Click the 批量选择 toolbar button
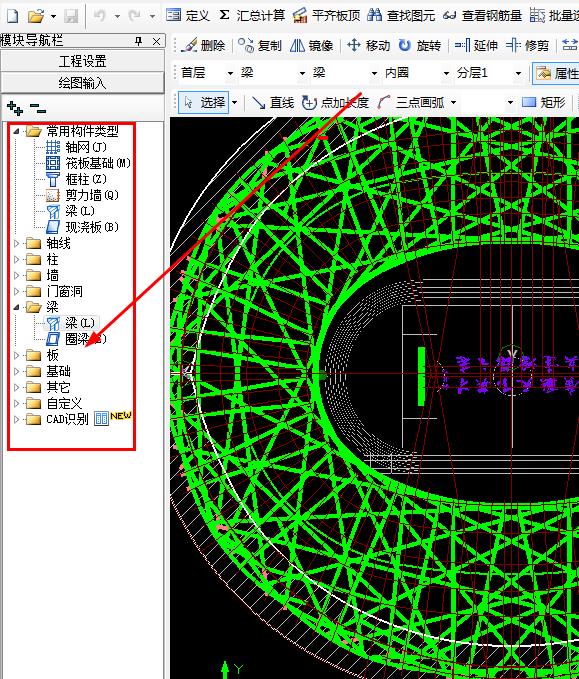This screenshot has height=679, width=579. (554, 16)
